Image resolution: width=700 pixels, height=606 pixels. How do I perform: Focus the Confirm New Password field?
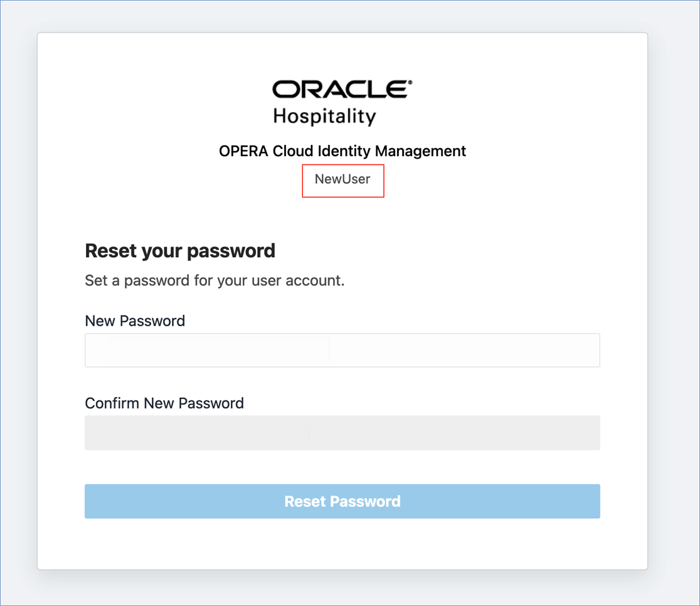pyautogui.click(x=342, y=432)
